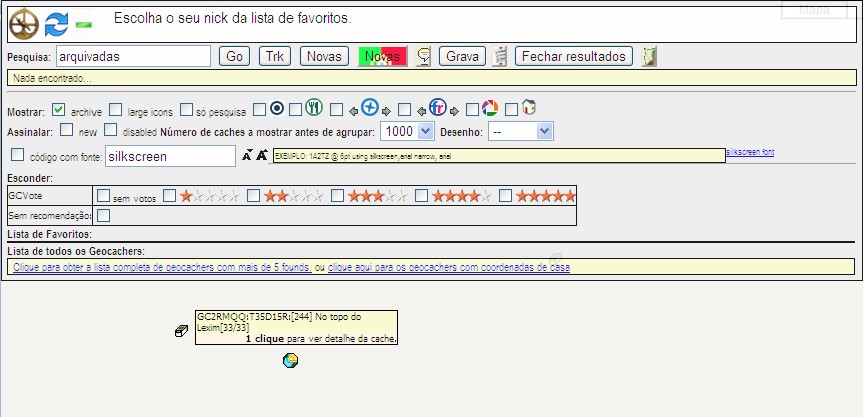Open the cache count dropdown showing 1000

(x=407, y=131)
